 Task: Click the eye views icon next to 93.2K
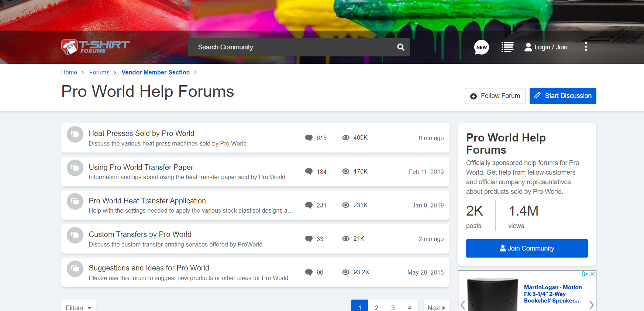click(346, 272)
